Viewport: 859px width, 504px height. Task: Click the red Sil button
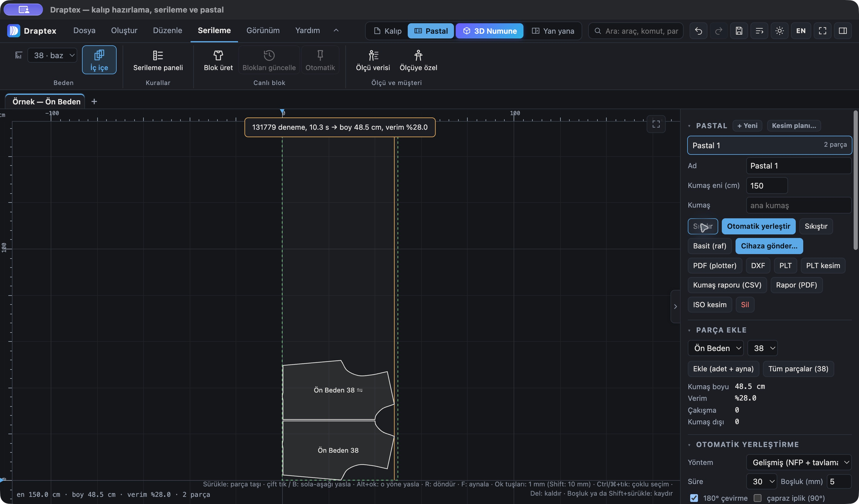click(x=745, y=305)
